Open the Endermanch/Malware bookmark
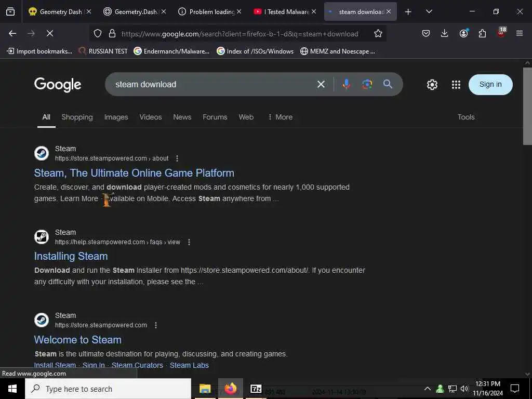This screenshot has height=399, width=532. 171,51
